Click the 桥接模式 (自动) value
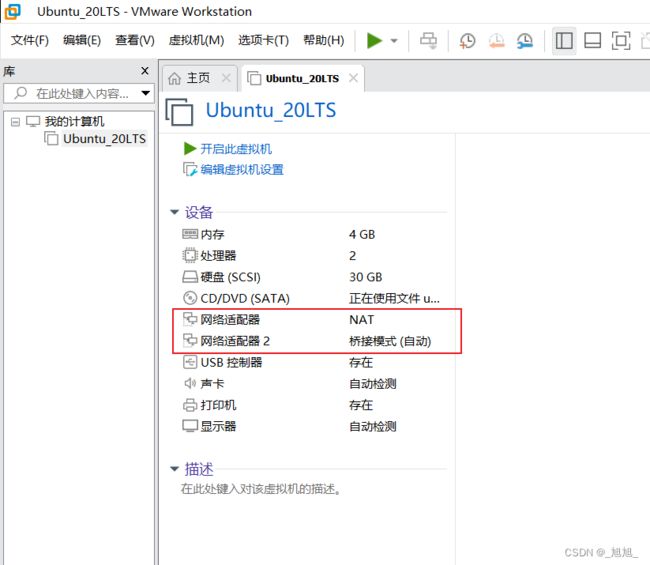This screenshot has width=650, height=565. point(390,341)
